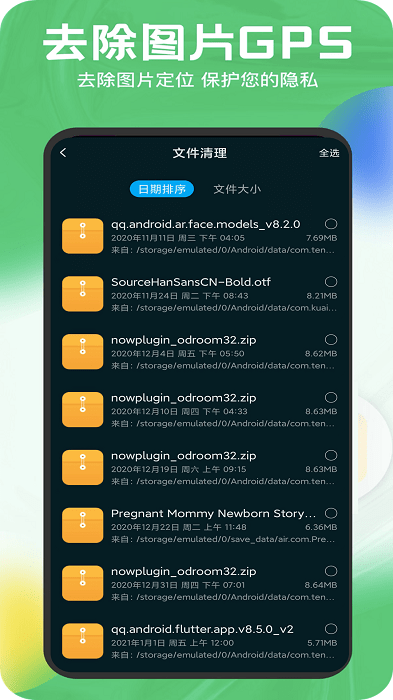The image size is (393, 700).
Task: Select checkbox for SourceHanSansCN-Bold.otf
Action: (x=331, y=282)
